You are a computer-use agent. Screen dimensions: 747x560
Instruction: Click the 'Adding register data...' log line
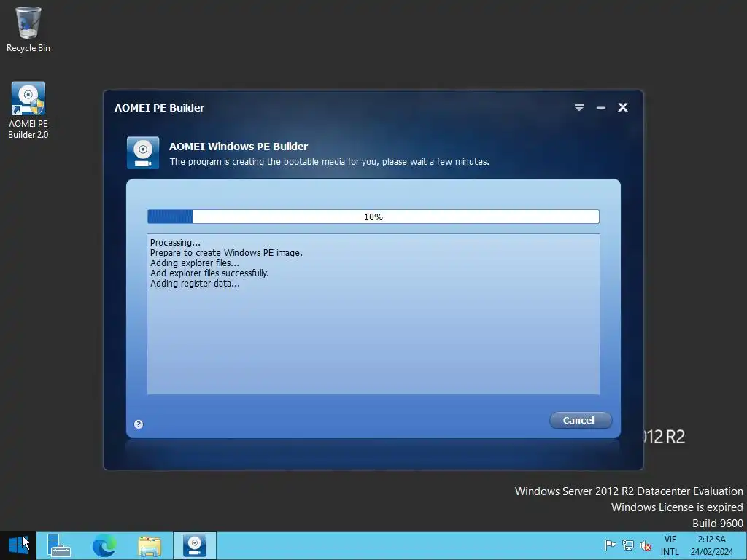[x=195, y=284]
